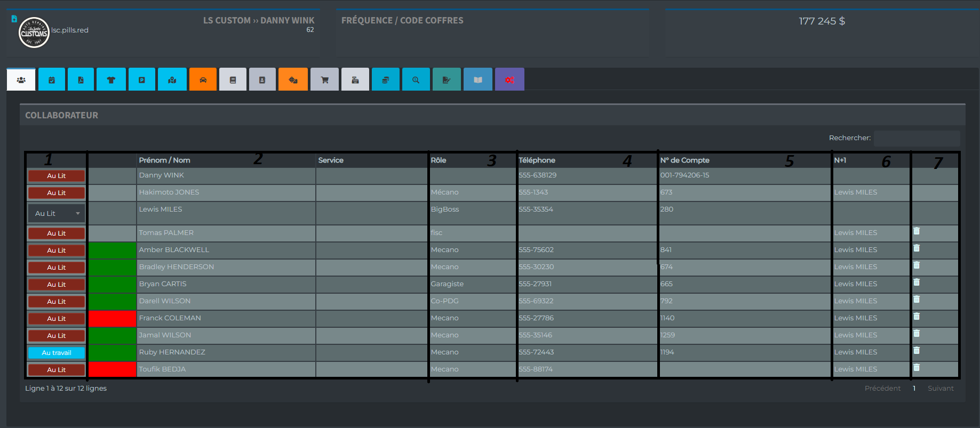Click the open book icon
Screen dimensions: 980x428
tap(478, 79)
